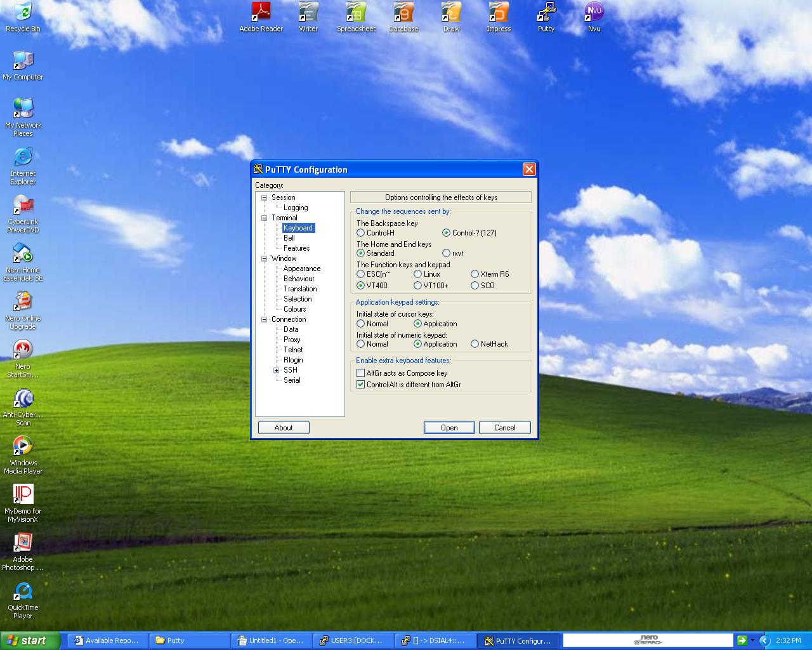Screen dimensions: 812x650
Task: Select VT100+ function keys option
Action: coord(431,286)
